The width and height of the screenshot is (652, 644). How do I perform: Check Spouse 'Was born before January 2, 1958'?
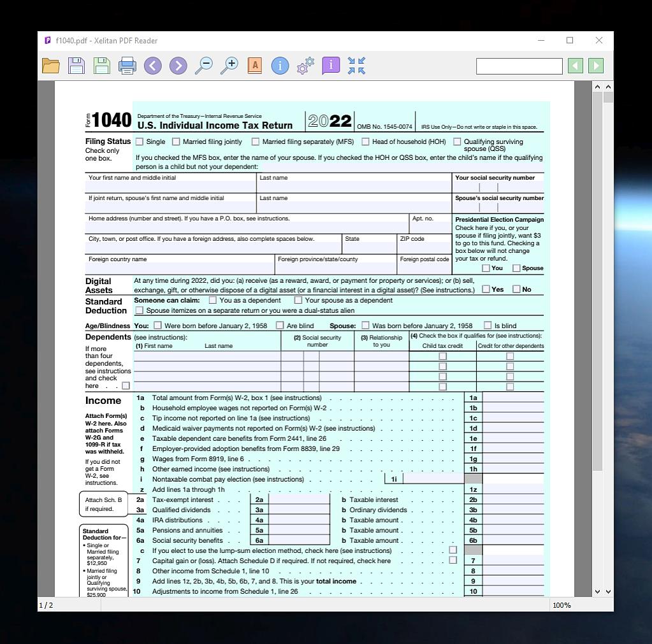click(365, 326)
